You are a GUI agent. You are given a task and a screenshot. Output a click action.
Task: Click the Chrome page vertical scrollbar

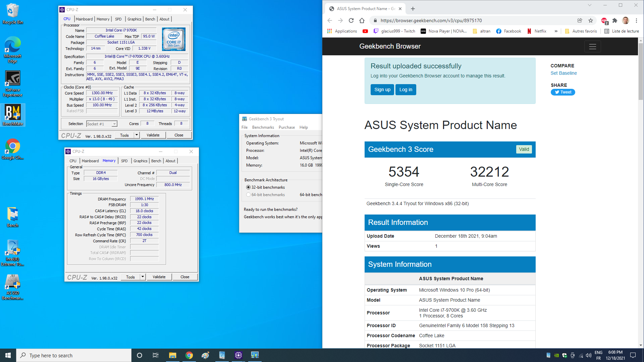(x=641, y=72)
